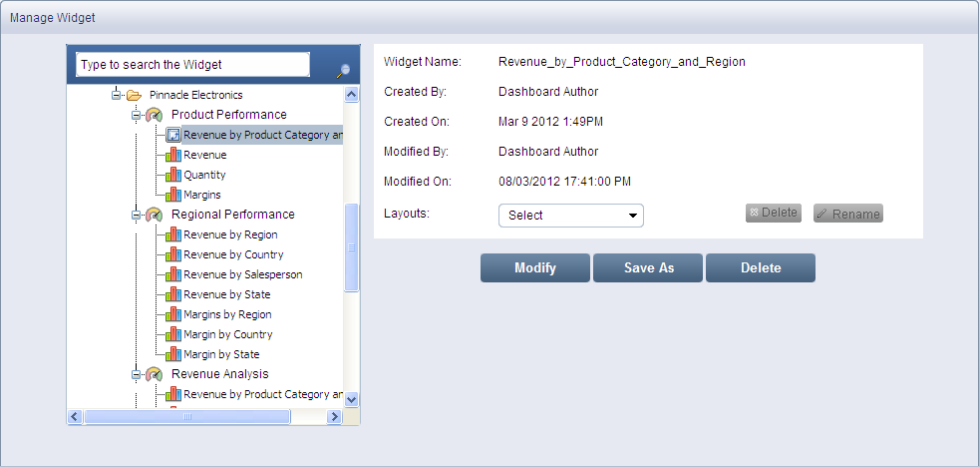Viewport: 980px width, 467px height.
Task: Click the Modified By value Dashboard Author
Action: (x=548, y=152)
